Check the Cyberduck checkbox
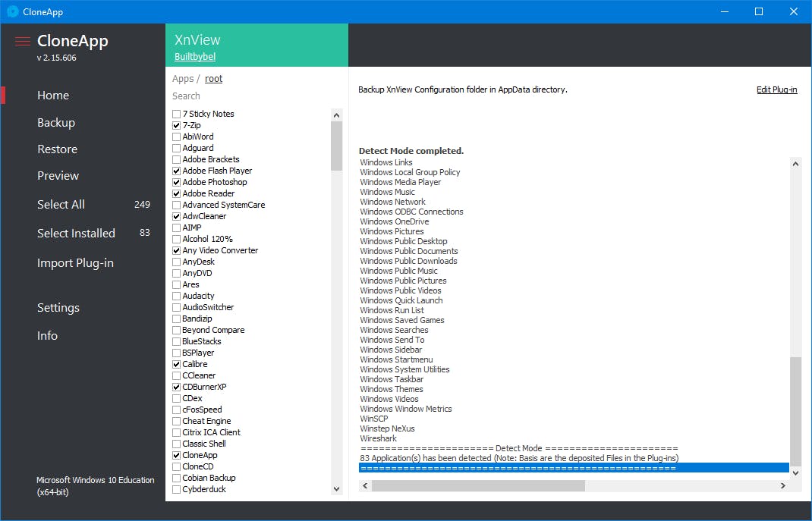The image size is (812, 521). [177, 489]
